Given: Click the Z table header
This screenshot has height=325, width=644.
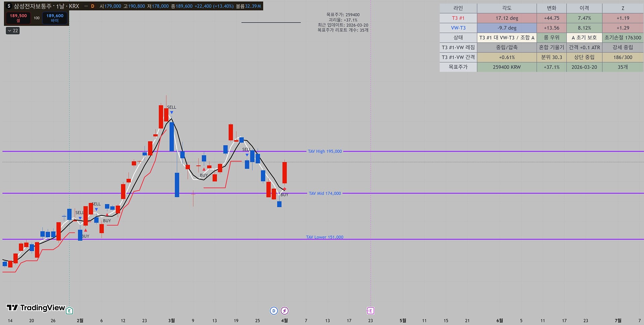Looking at the screenshot, I should 623,8.
